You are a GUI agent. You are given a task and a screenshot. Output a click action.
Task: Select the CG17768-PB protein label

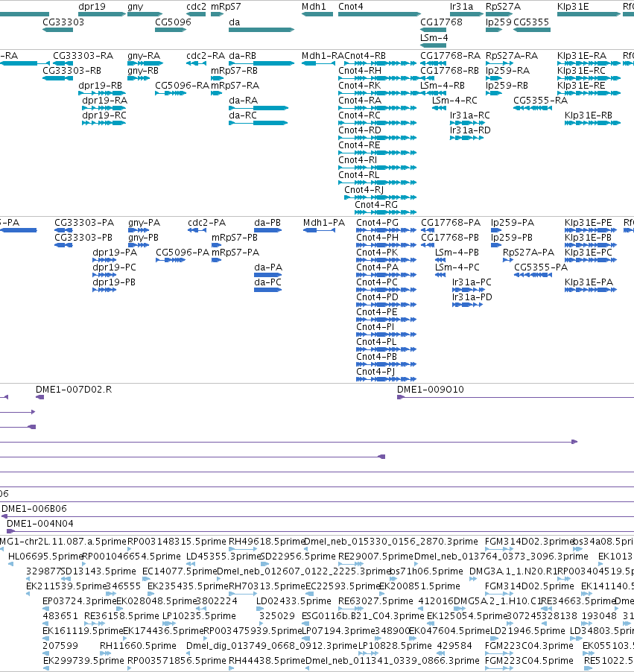[450, 238]
